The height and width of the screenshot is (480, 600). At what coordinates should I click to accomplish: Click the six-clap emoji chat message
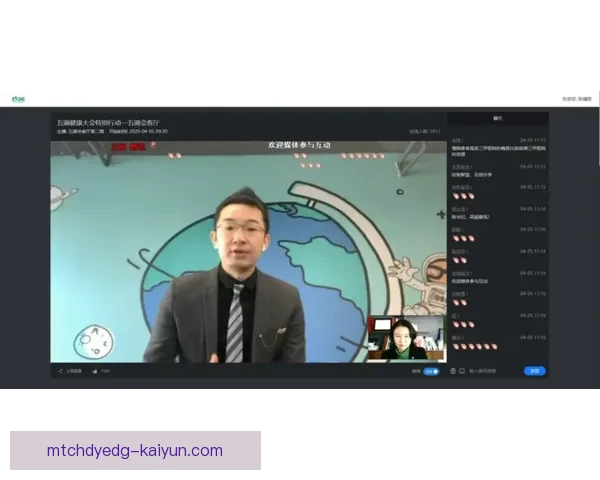[475, 347]
